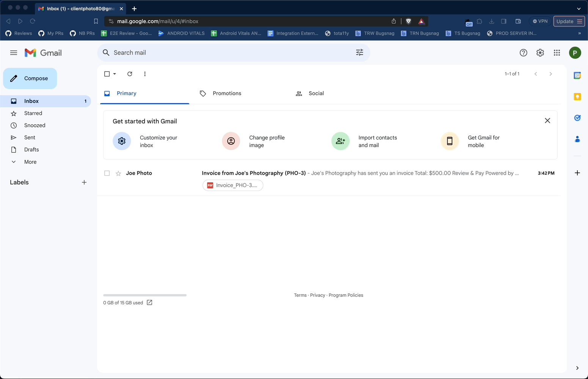Refresh the inbox
This screenshot has height=379, width=588.
(x=130, y=74)
